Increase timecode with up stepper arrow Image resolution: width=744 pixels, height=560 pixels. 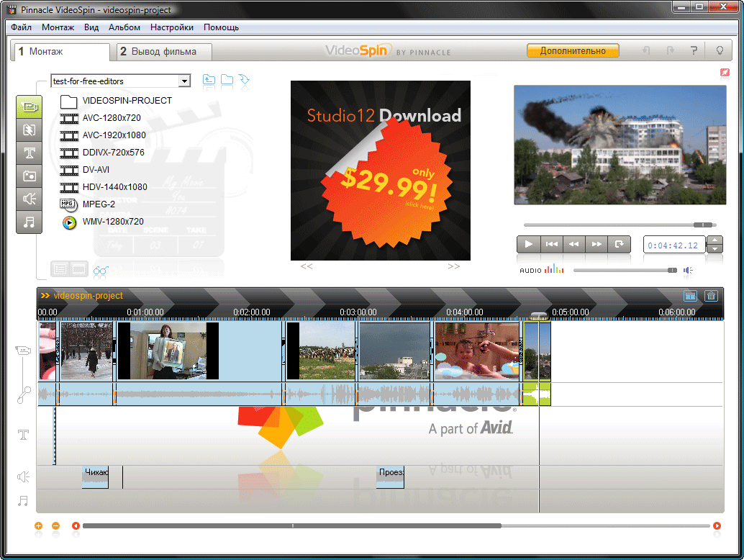point(714,240)
